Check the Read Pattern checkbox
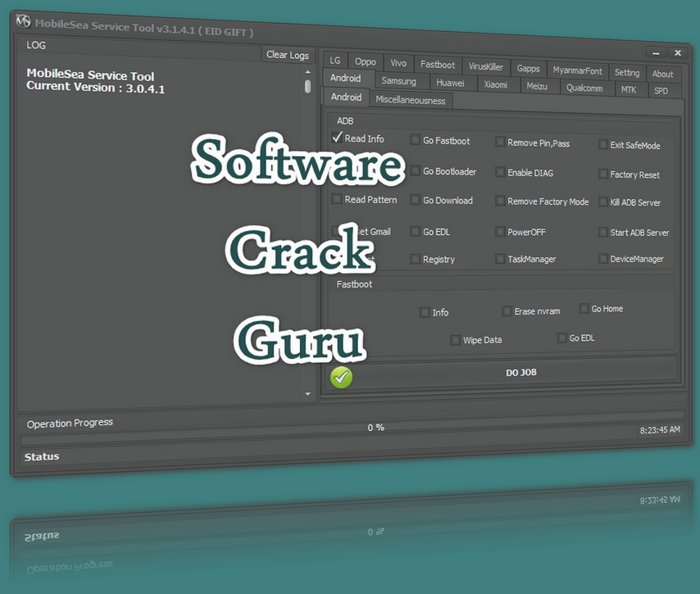Viewport: 700px width, 594px height. point(337,198)
